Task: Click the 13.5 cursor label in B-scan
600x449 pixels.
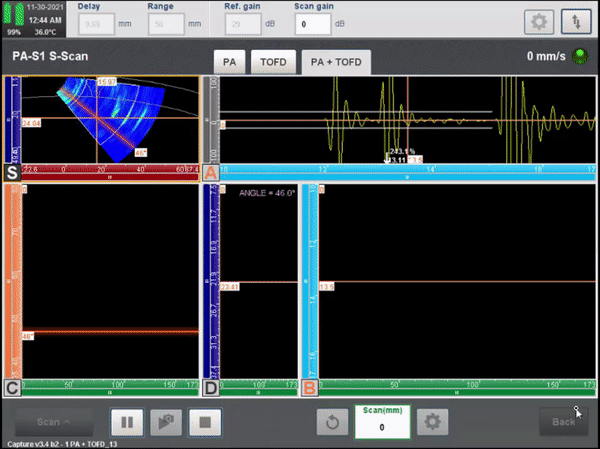Action: [327, 287]
